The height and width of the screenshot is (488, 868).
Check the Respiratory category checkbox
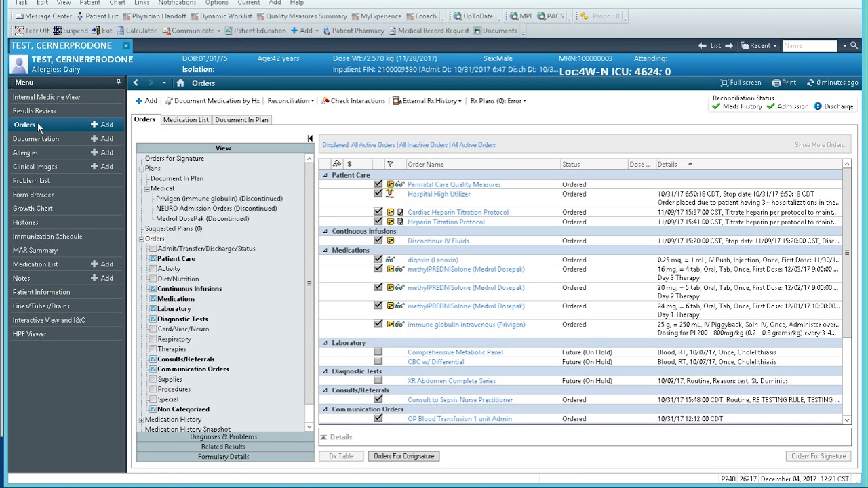click(x=153, y=339)
